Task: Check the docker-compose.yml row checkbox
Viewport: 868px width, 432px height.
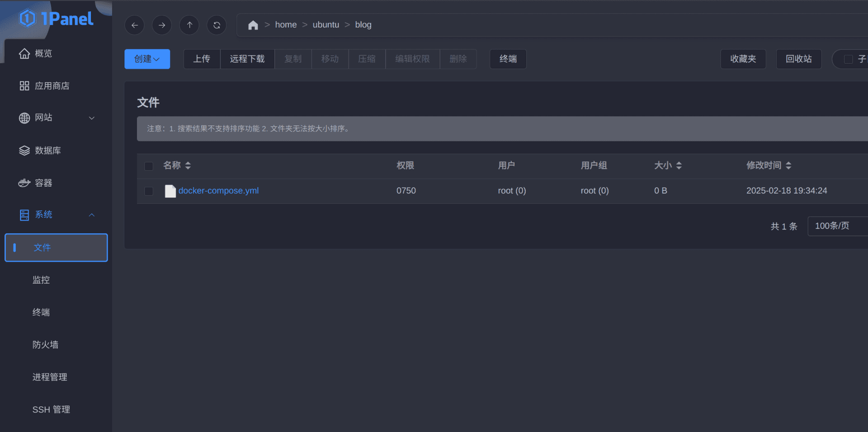Action: (149, 191)
